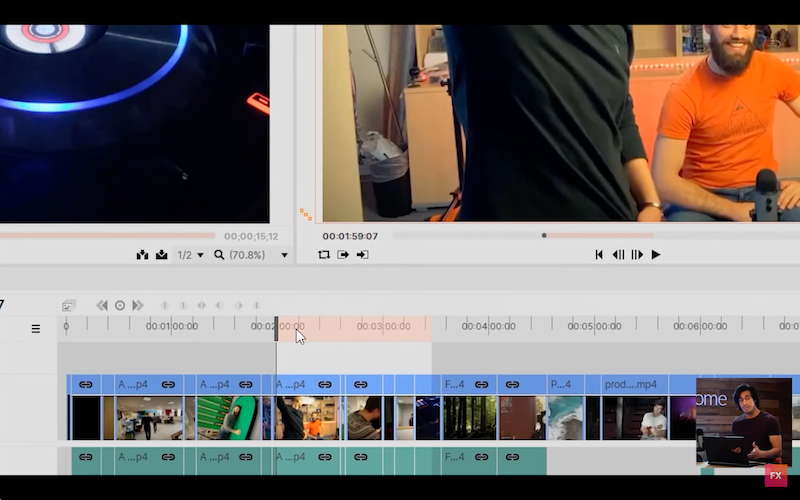Click the link icon on the F...4 audio clip
The height and width of the screenshot is (500, 800).
point(482,457)
